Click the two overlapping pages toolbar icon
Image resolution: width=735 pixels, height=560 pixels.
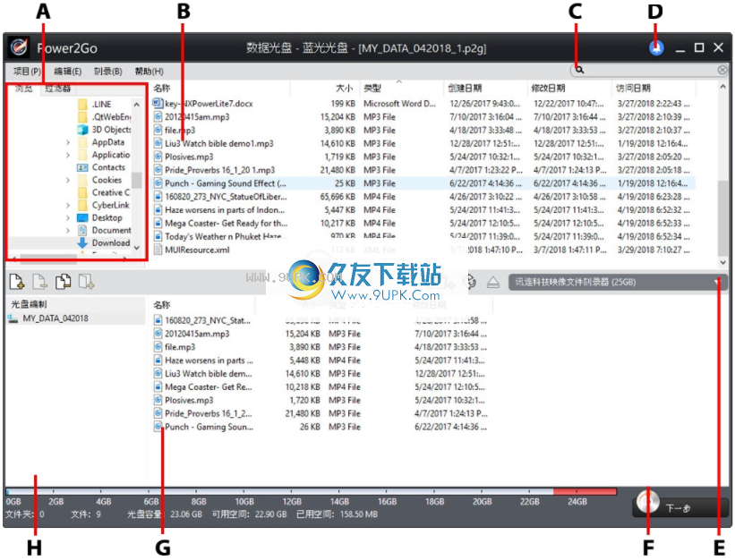point(63,282)
